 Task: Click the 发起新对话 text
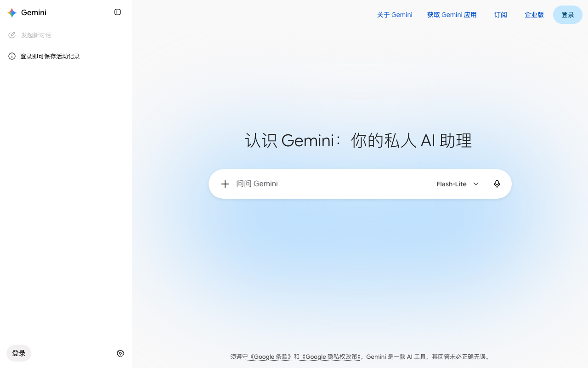coord(36,35)
